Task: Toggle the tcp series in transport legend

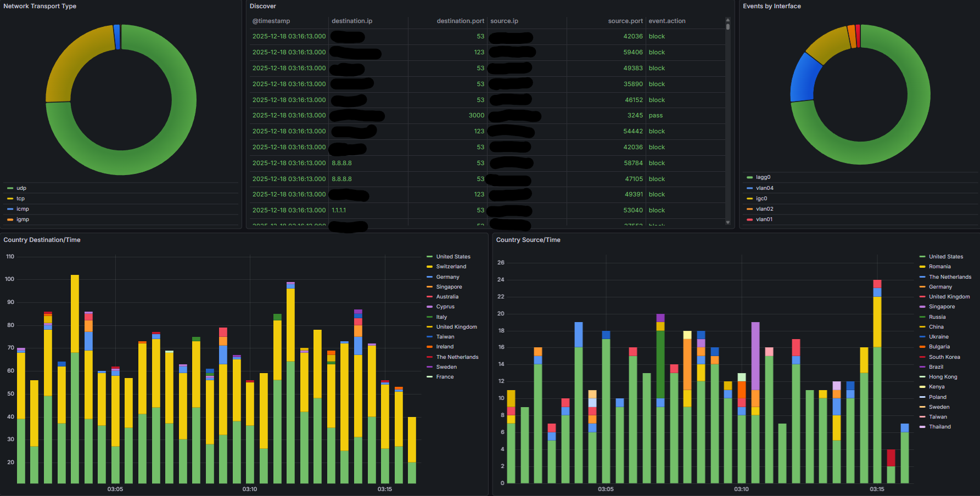Action: pyautogui.click(x=20, y=199)
